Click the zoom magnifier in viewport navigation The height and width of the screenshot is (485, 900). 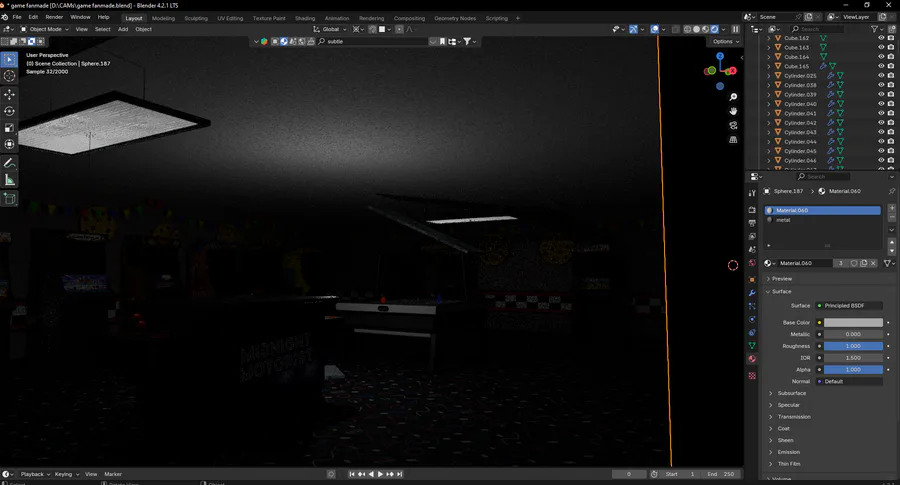click(733, 97)
